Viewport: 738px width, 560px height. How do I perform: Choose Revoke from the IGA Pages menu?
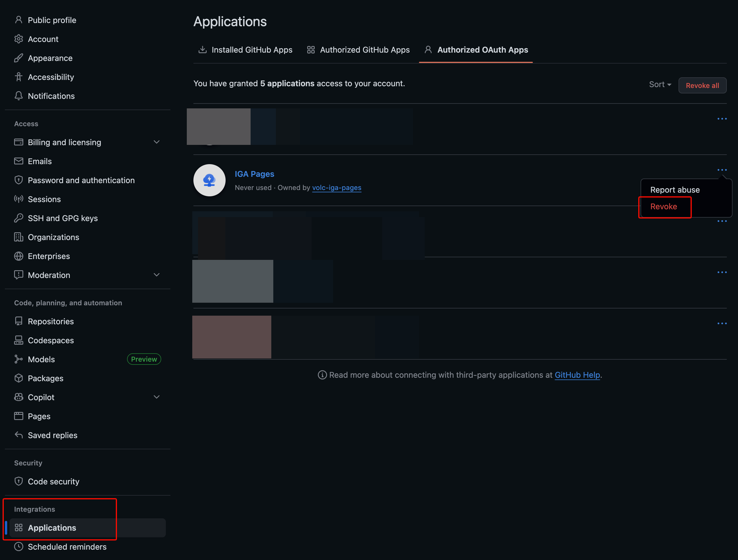pos(664,207)
